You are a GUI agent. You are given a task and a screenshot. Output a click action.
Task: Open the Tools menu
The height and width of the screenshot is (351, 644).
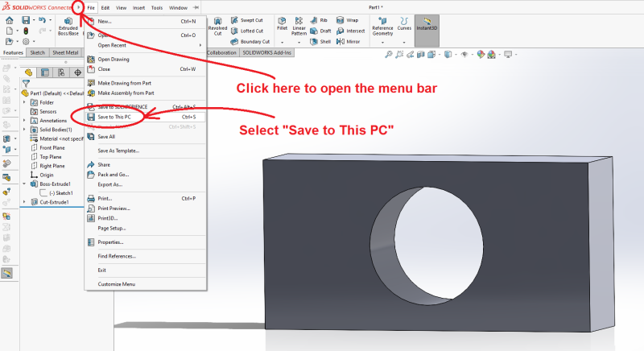[x=156, y=7]
